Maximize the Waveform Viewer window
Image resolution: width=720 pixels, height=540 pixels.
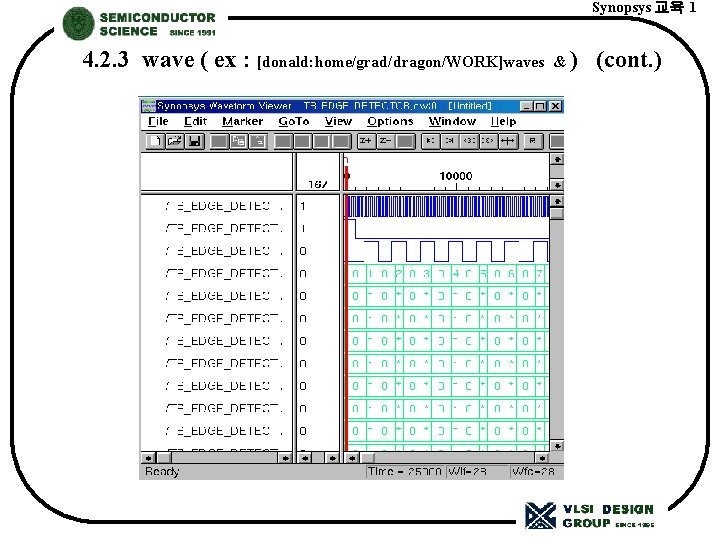[x=541, y=107]
